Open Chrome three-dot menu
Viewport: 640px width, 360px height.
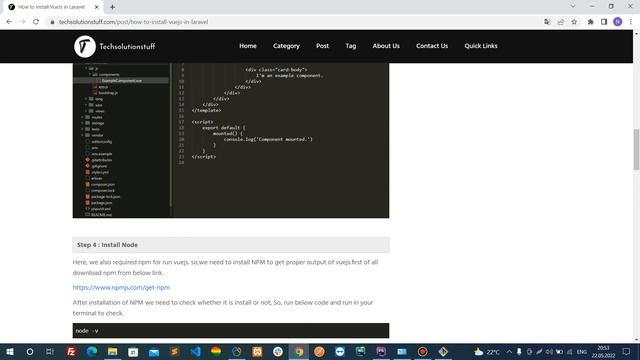tap(631, 22)
